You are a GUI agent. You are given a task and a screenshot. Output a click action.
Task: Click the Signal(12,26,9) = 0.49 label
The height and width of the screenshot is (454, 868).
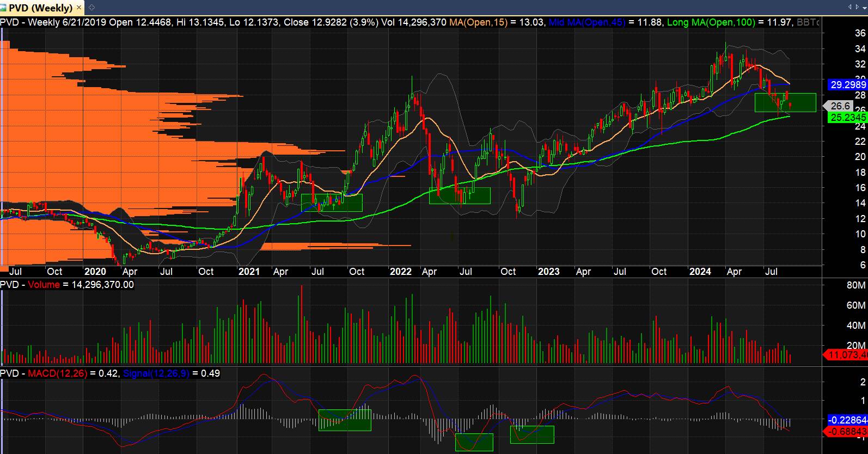click(172, 373)
